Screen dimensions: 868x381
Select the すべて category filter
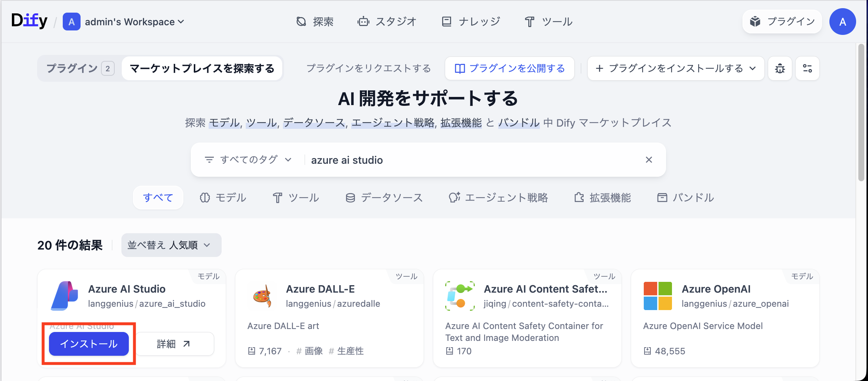158,198
